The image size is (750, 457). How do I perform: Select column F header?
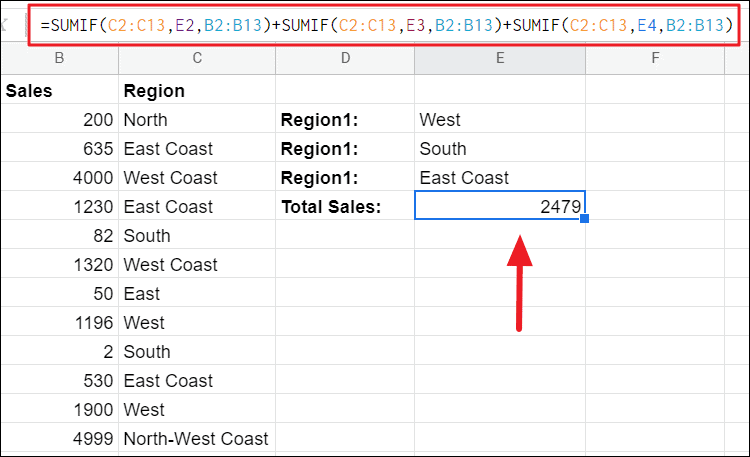coord(655,58)
